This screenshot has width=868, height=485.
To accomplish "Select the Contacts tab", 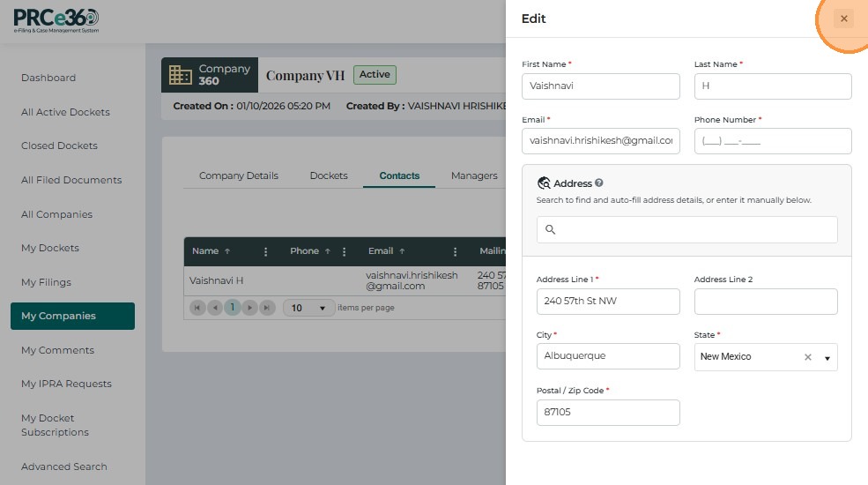I will [399, 175].
